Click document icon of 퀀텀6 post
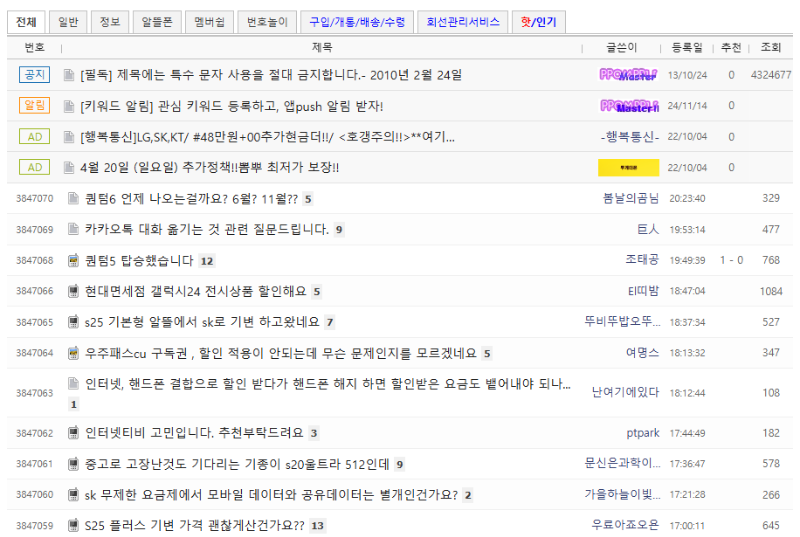The width and height of the screenshot is (800, 537). pyautogui.click(x=73, y=198)
